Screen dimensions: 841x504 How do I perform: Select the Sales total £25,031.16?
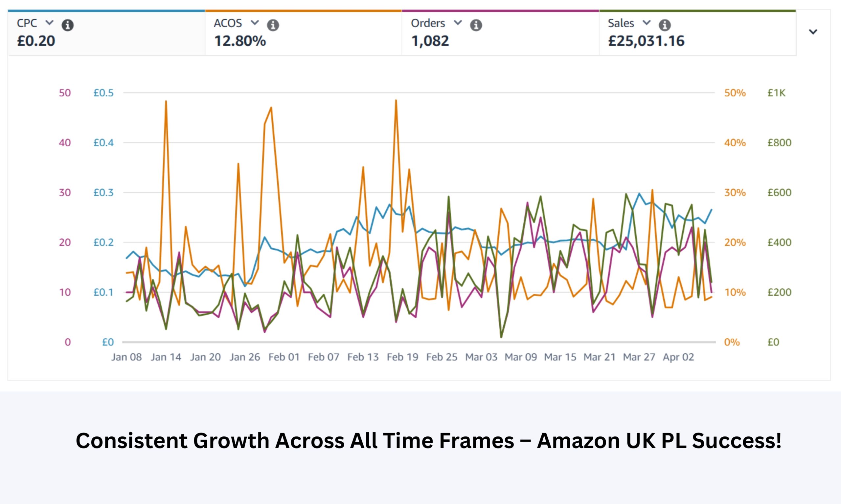[x=646, y=41]
